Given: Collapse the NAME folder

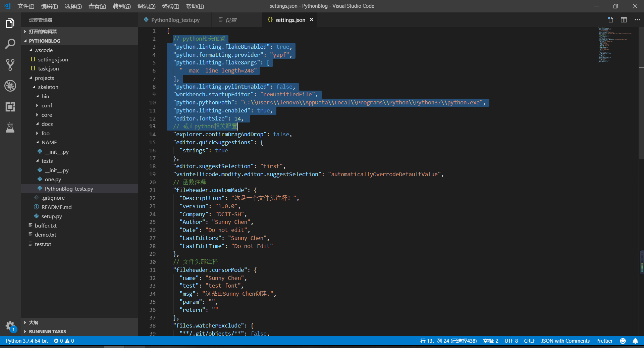Looking at the screenshot, I should pos(79,142).
